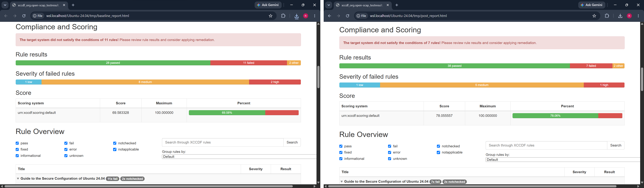Image resolution: width=644 pixels, height=188 pixels.
Task: Open Group rules by dropdown in post report
Action: 563,159
